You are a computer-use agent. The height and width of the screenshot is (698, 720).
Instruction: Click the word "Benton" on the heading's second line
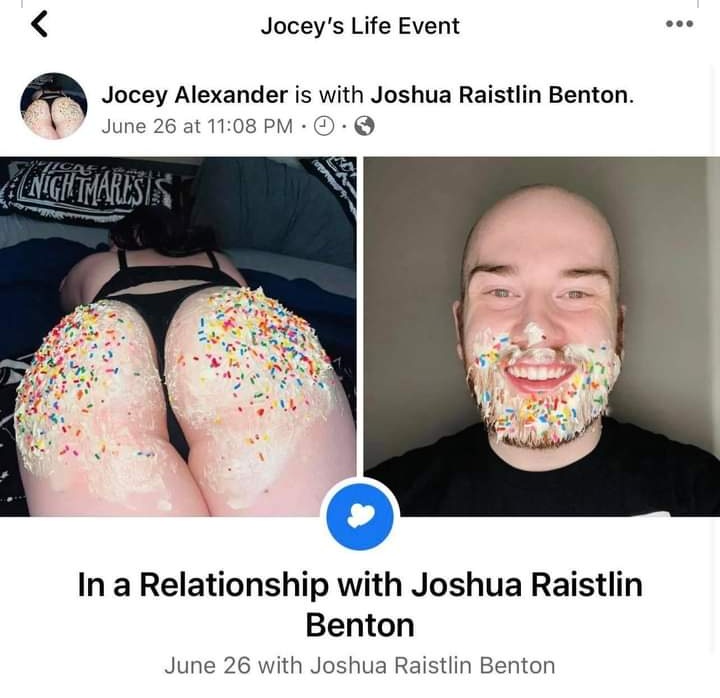(x=360, y=625)
